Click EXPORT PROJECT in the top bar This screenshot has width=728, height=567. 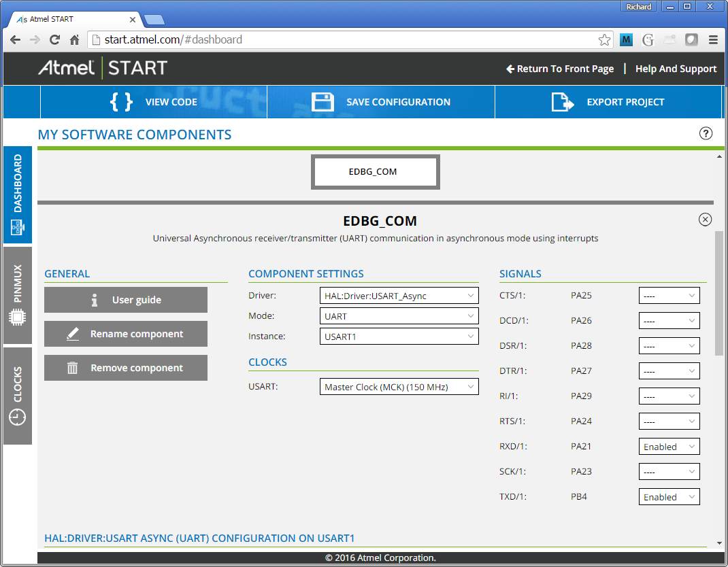point(608,101)
